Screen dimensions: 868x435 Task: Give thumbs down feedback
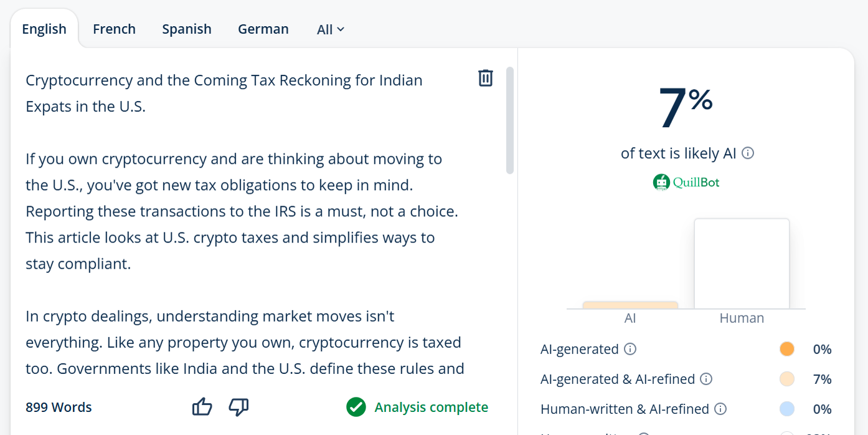pyautogui.click(x=238, y=407)
